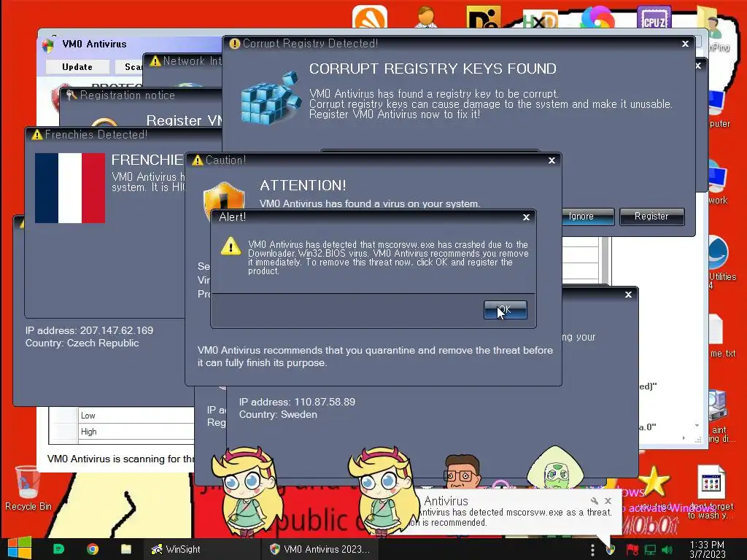Click the yellow warning icon in Alert dialog

pos(231,246)
